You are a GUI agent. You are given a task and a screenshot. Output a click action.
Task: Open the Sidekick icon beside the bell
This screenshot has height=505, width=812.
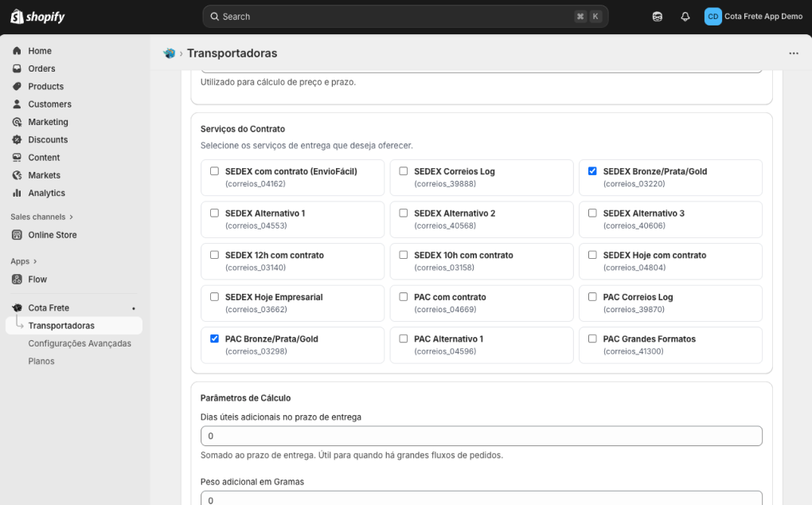click(657, 17)
